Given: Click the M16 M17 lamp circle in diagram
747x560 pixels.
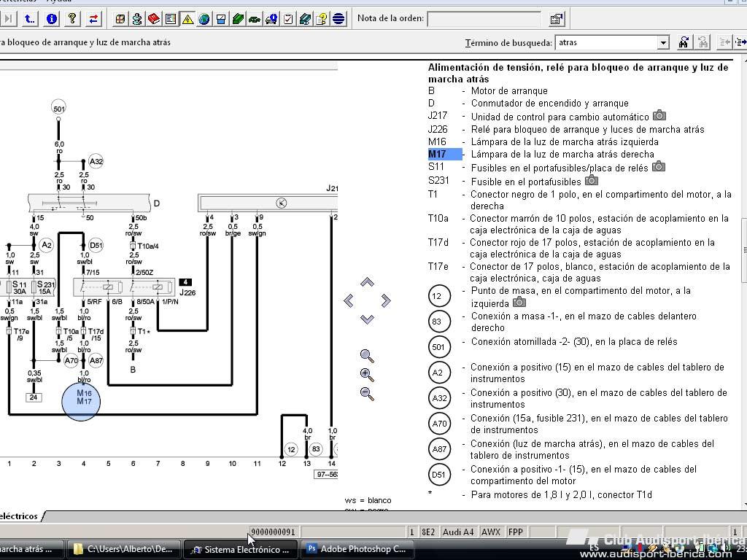Looking at the screenshot, I should pyautogui.click(x=81, y=400).
